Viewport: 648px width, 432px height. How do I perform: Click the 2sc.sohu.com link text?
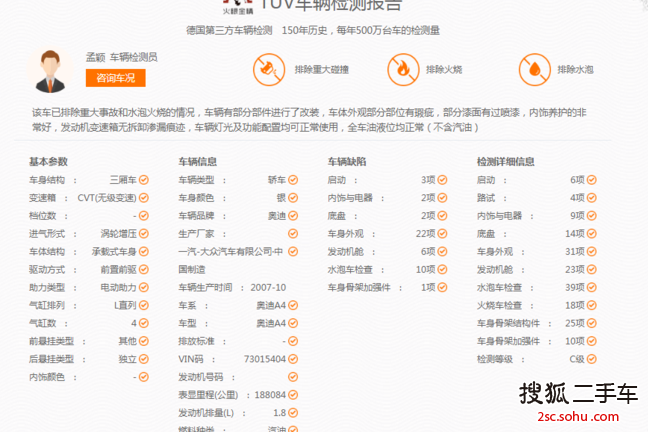pyautogui.click(x=578, y=416)
